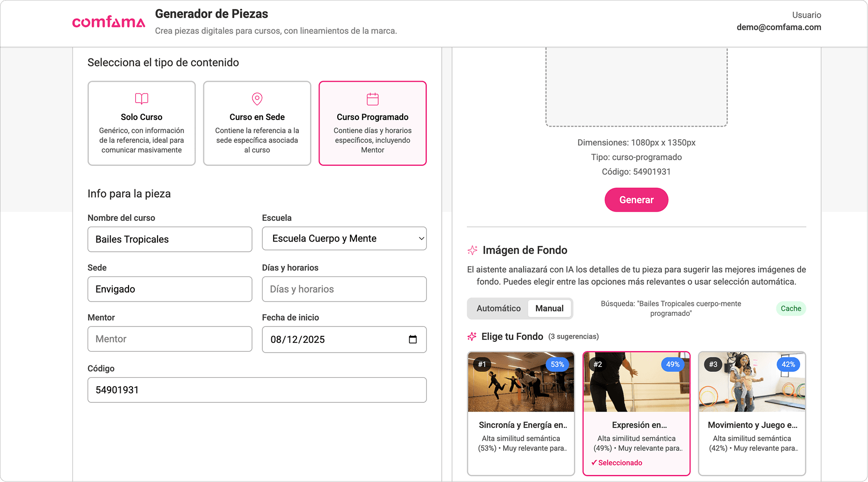868x482 pixels.
Task: Click the sparkle icon beside Elige tu Fondo
Action: click(472, 336)
